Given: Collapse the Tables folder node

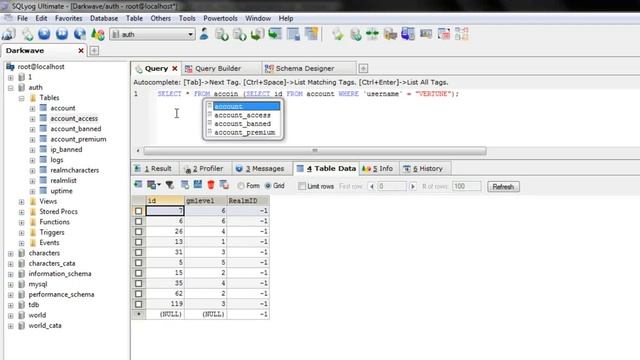Looking at the screenshot, I should tap(22, 98).
